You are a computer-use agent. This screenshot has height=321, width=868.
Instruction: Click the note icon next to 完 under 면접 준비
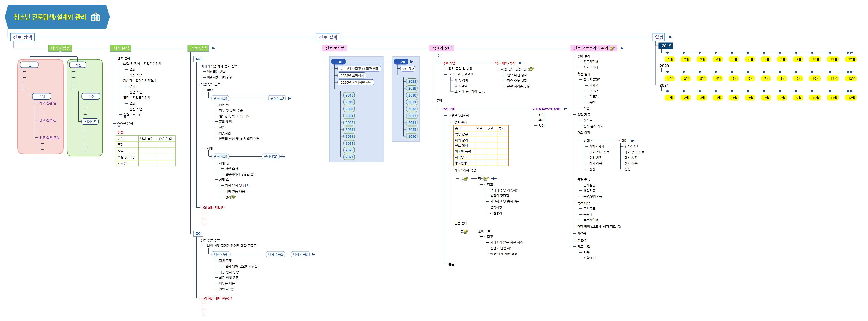click(x=466, y=231)
